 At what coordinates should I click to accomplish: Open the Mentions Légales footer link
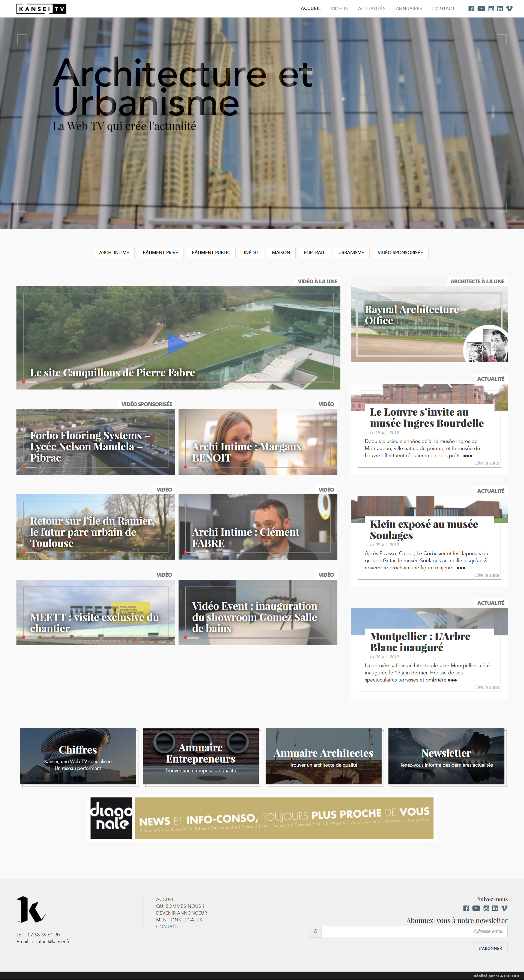point(179,920)
